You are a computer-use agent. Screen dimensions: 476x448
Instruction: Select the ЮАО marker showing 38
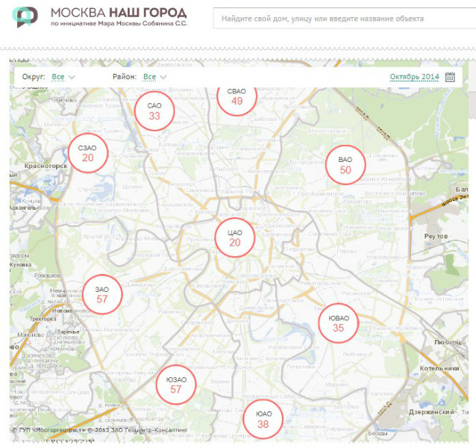[x=263, y=420]
